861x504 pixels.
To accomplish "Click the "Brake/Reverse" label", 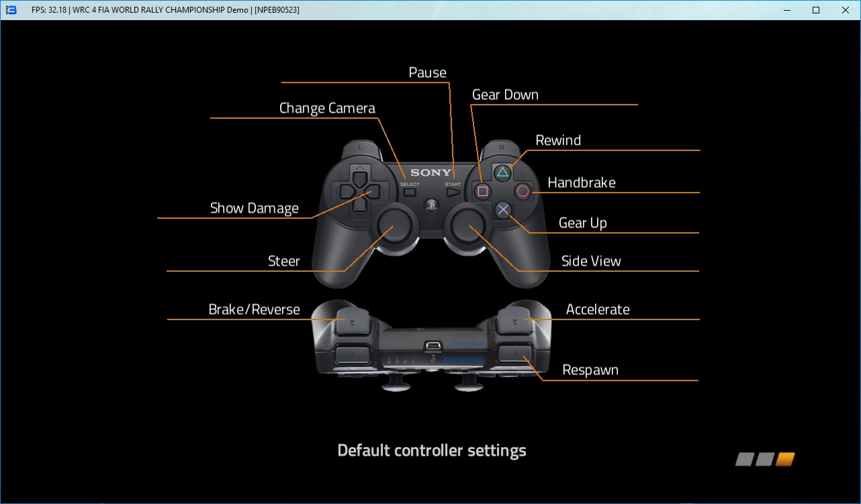I will 255,309.
